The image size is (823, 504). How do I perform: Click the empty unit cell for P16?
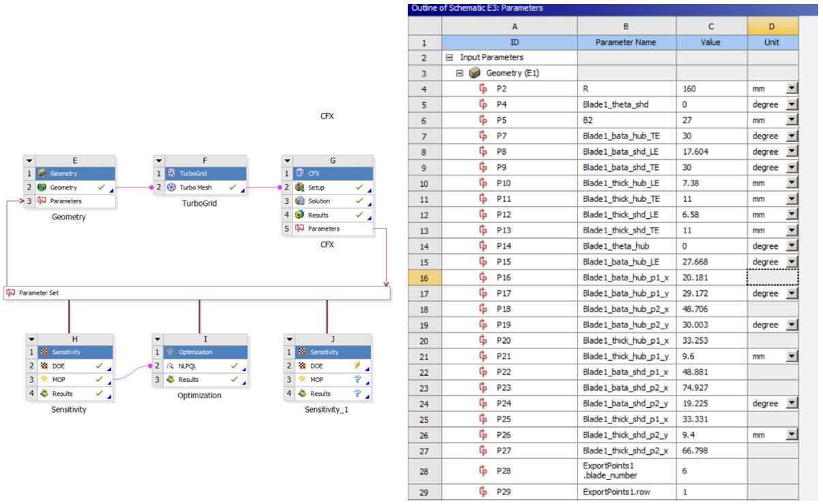[x=772, y=278]
